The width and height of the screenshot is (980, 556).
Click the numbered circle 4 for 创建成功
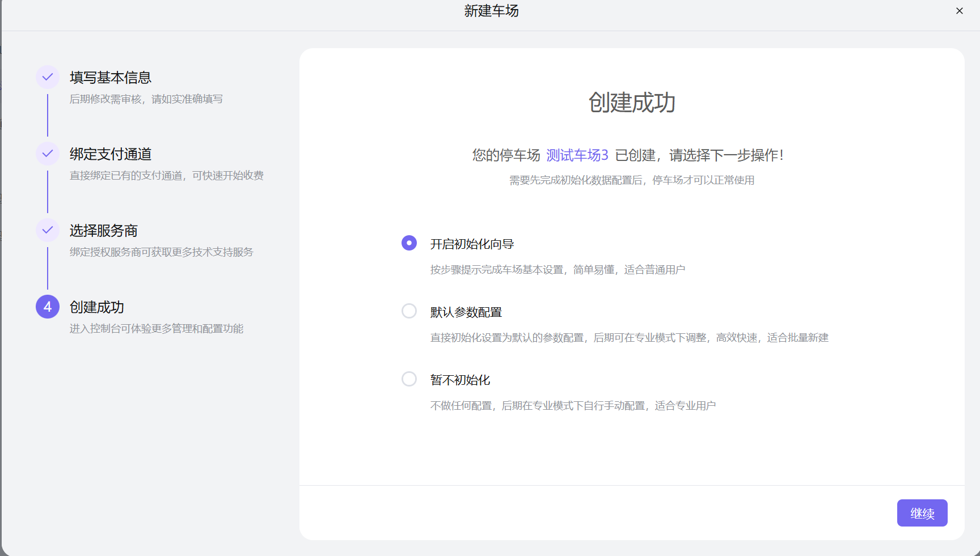tap(48, 307)
